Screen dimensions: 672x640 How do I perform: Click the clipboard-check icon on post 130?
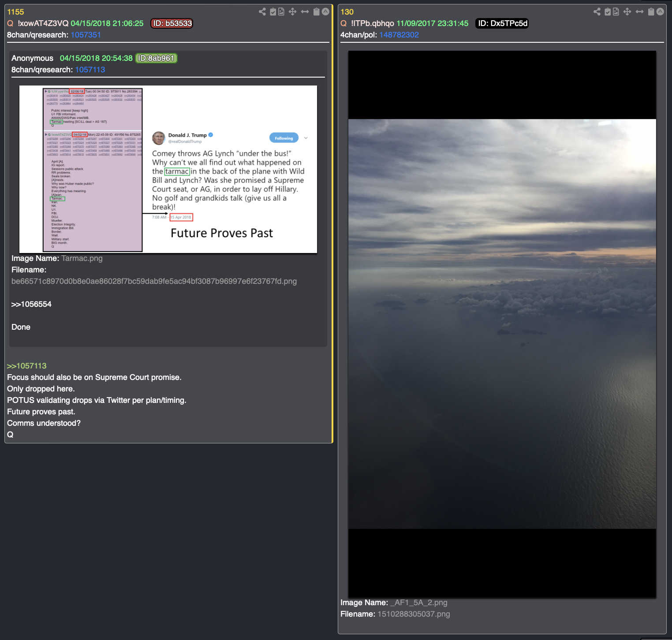pyautogui.click(x=608, y=12)
